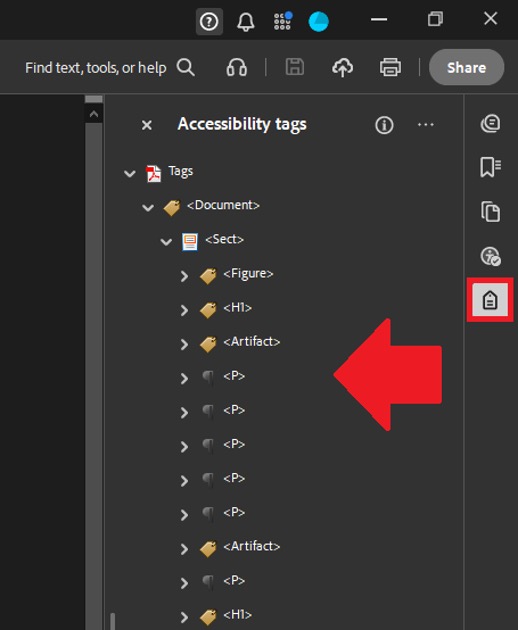The width and height of the screenshot is (518, 630).
Task: Collapse the Document tag chevron
Action: (148, 207)
